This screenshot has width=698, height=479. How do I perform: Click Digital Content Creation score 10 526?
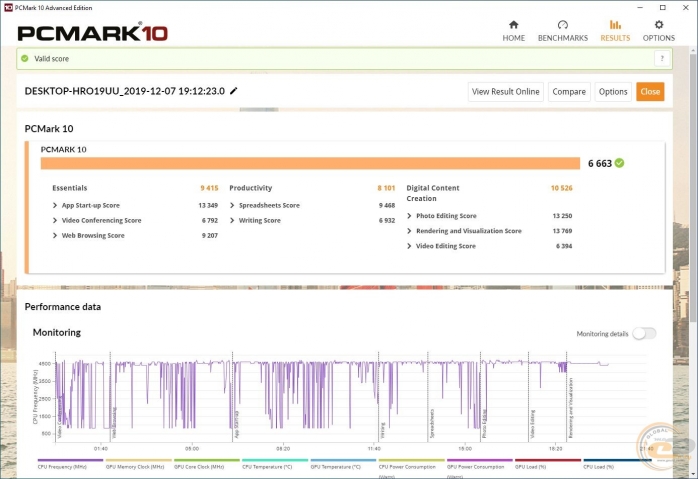click(x=562, y=188)
